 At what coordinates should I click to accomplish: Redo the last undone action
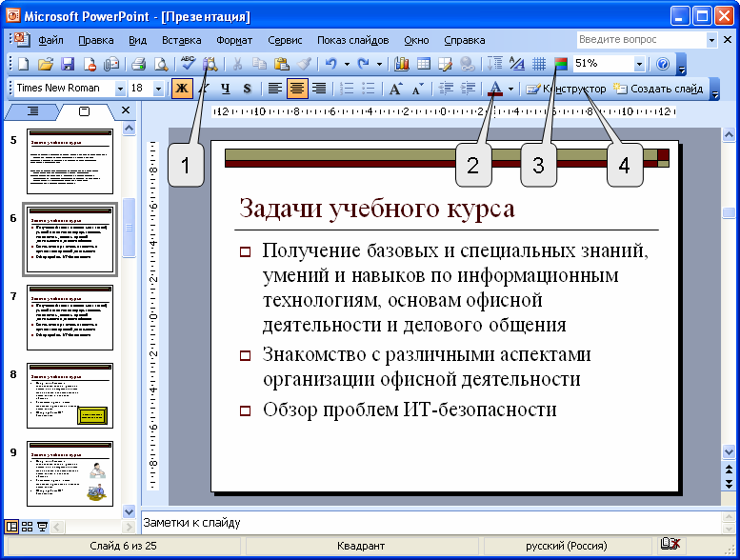coord(363,64)
